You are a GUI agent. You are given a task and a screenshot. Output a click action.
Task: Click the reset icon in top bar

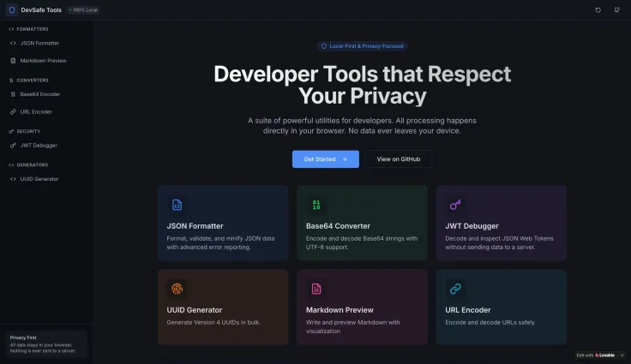pyautogui.click(x=598, y=10)
